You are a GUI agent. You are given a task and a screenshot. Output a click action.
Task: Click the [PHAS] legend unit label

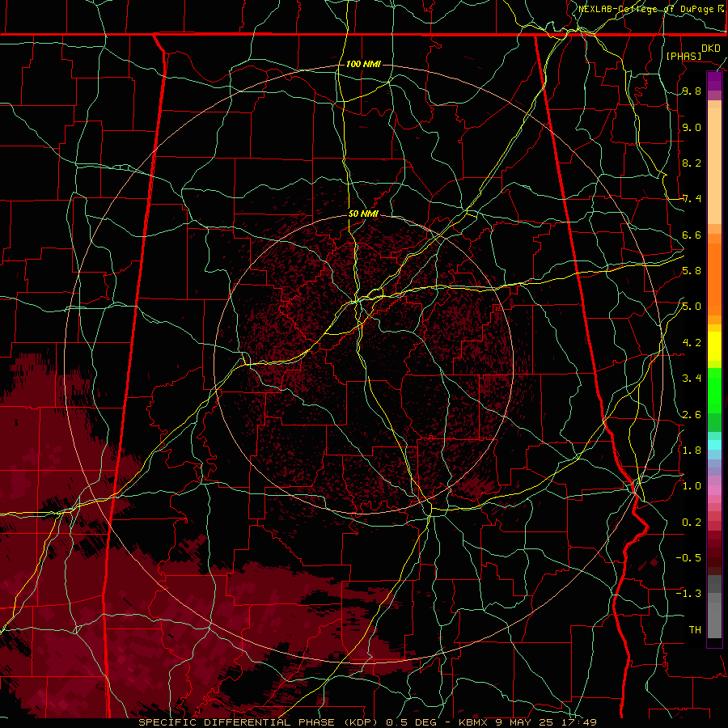click(684, 56)
